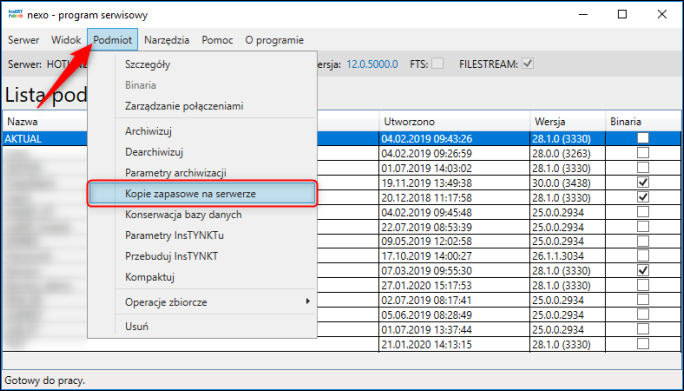This screenshot has height=391, width=684.
Task: Click version 26.1.1.3034 cell
Action: [568, 257]
